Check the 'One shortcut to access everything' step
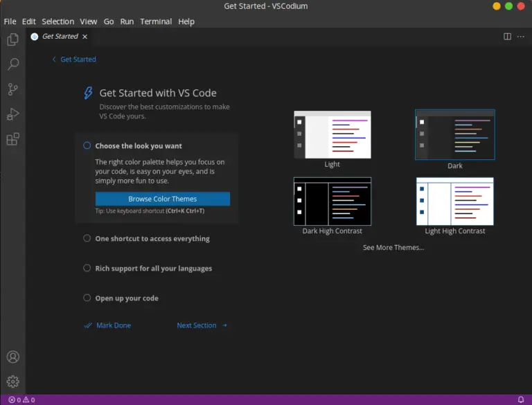The width and height of the screenshot is (532, 405). click(87, 238)
